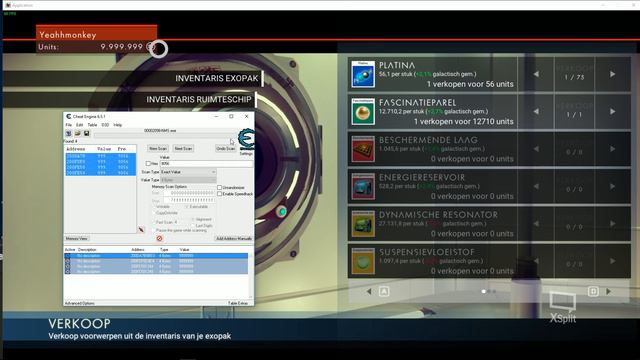Open the Value Type dropdown
The height and width of the screenshot is (360, 640).
tap(188, 180)
